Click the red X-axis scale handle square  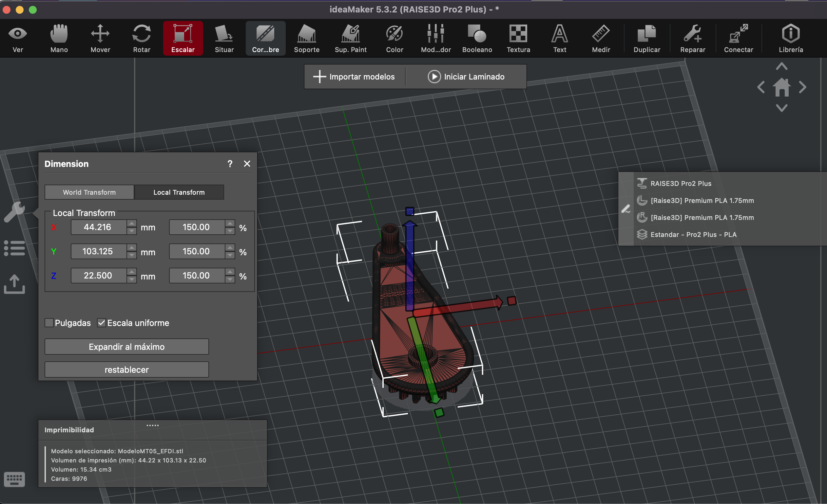pos(511,301)
